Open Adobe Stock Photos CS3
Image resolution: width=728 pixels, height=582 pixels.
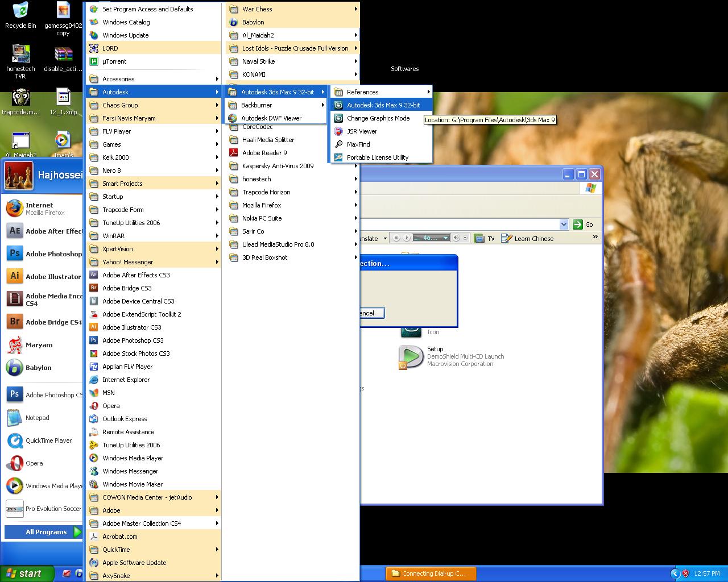click(x=154, y=354)
